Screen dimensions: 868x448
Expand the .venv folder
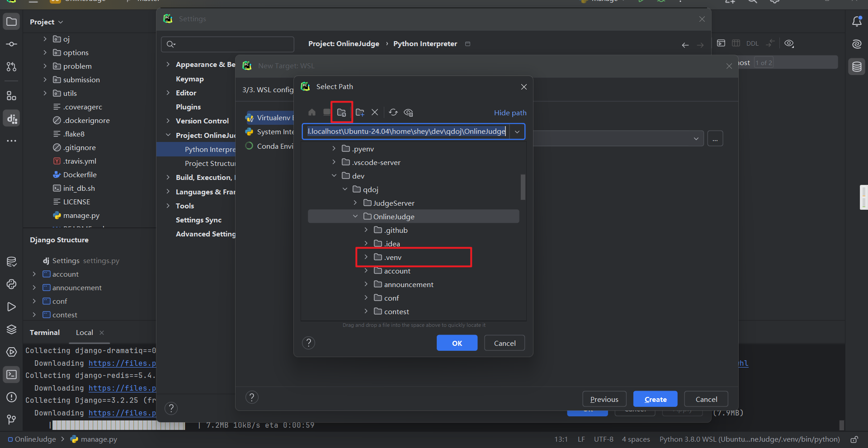click(x=366, y=257)
